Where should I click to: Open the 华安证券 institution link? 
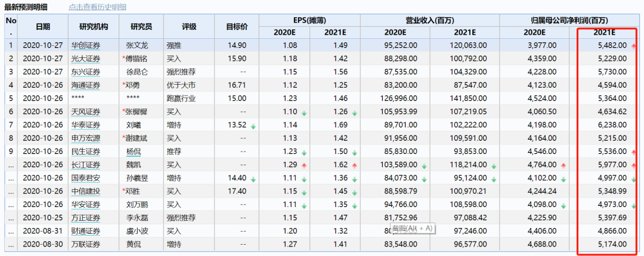(85, 205)
